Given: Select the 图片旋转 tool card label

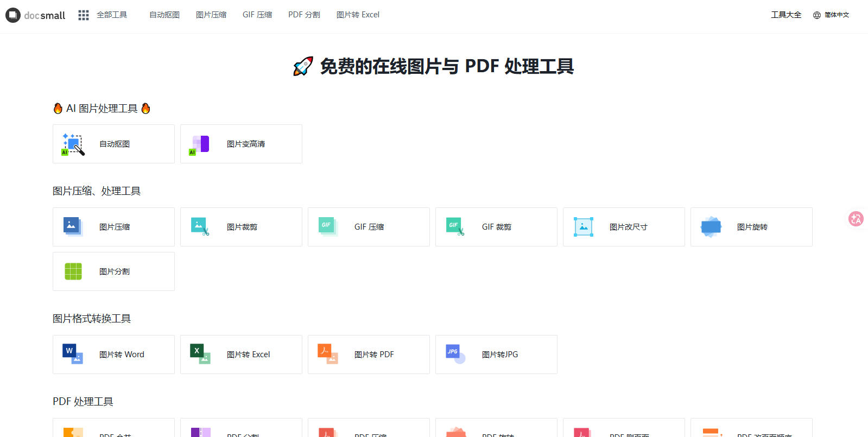Looking at the screenshot, I should pos(752,227).
